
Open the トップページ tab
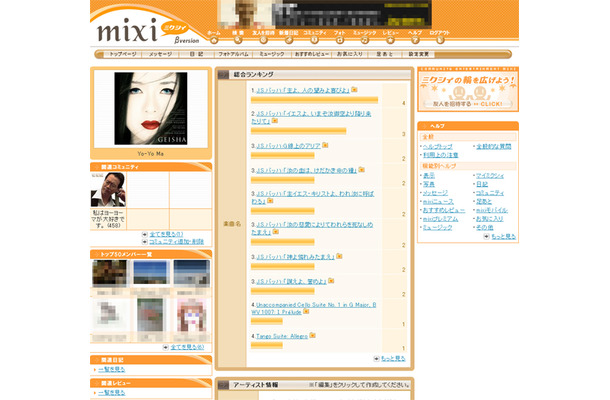(123, 54)
